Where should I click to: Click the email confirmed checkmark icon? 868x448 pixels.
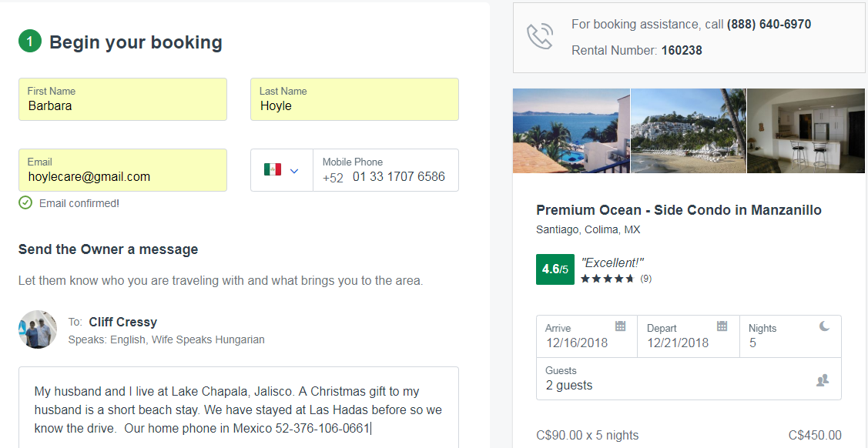(25, 203)
